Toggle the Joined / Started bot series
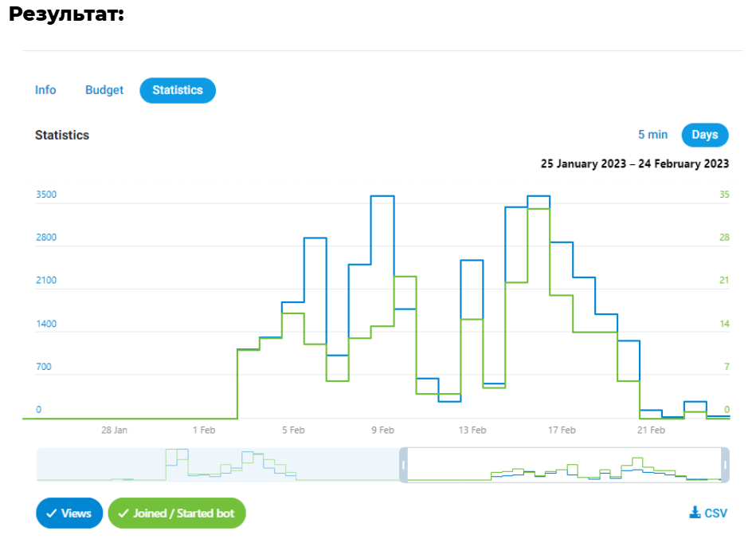 point(177,513)
